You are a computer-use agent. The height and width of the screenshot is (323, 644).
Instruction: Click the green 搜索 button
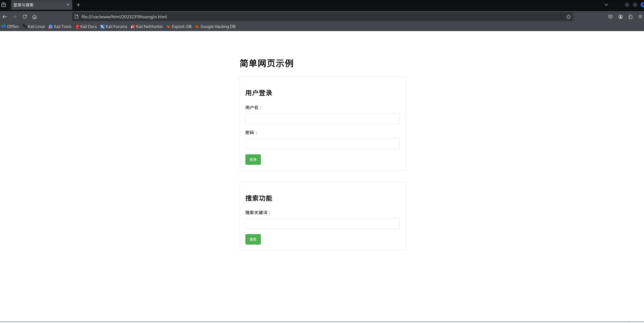point(253,239)
